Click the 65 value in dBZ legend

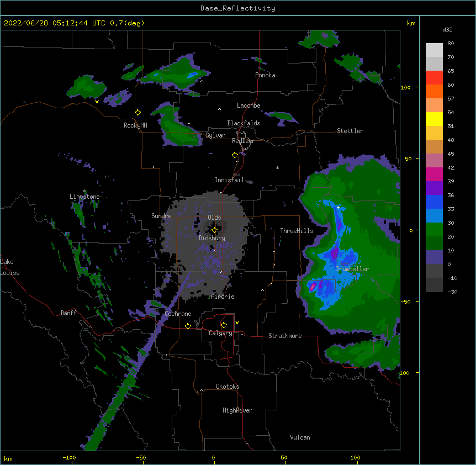pos(451,71)
